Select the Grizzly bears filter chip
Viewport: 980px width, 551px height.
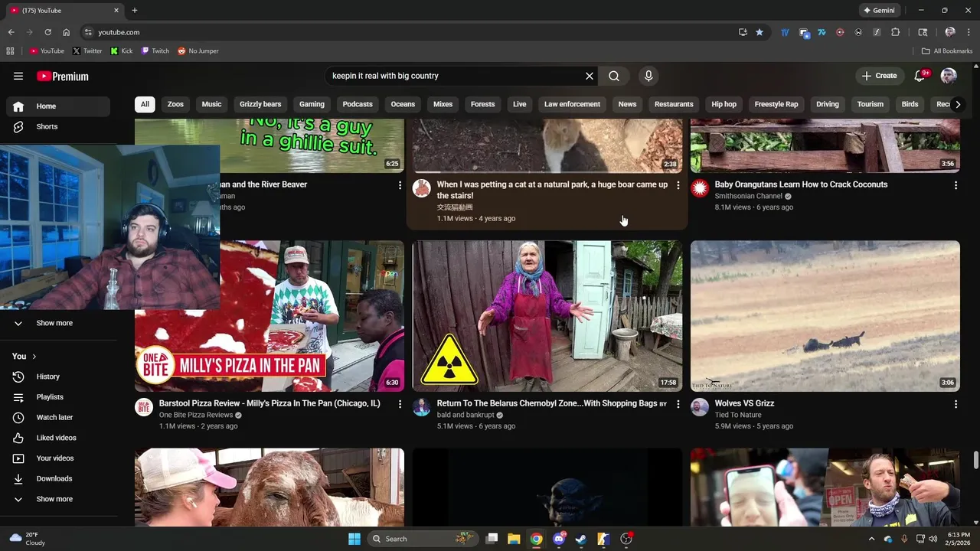click(x=260, y=104)
